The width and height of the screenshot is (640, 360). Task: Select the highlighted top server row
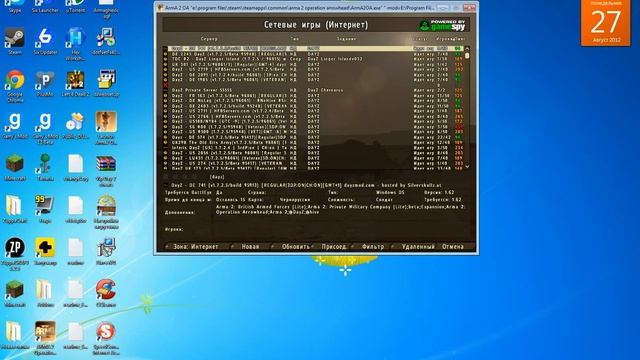(x=316, y=48)
